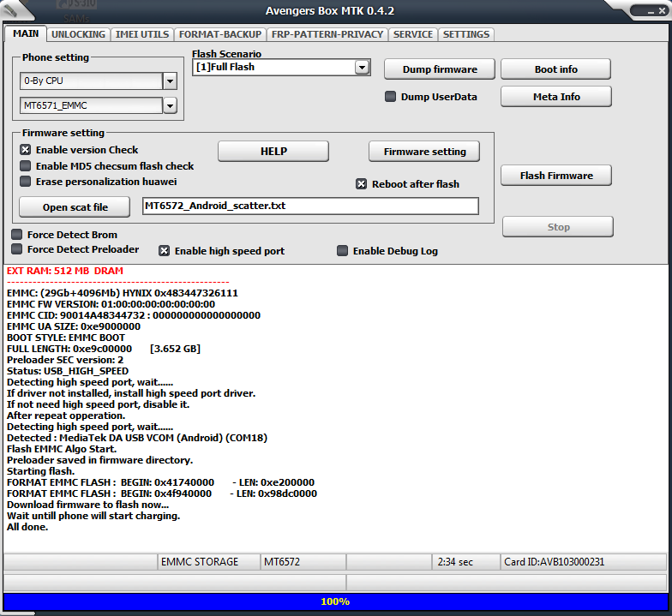Switch to FORMAT-BACKUP tab
Viewport: 672px width, 616px height.
pyautogui.click(x=219, y=34)
